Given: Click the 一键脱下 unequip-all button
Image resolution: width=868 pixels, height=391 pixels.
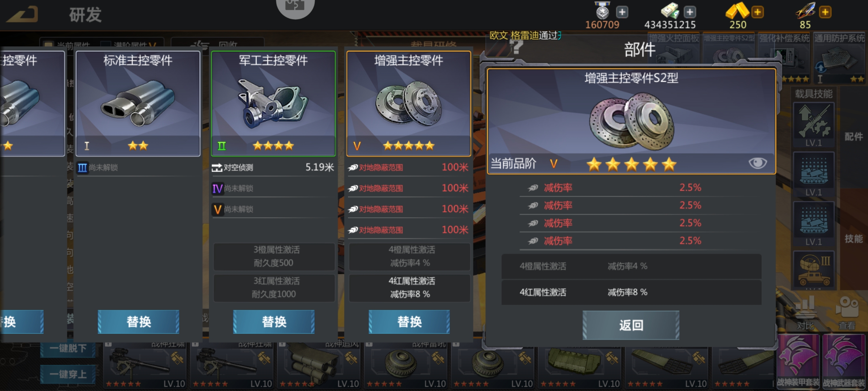Looking at the screenshot, I should [68, 349].
